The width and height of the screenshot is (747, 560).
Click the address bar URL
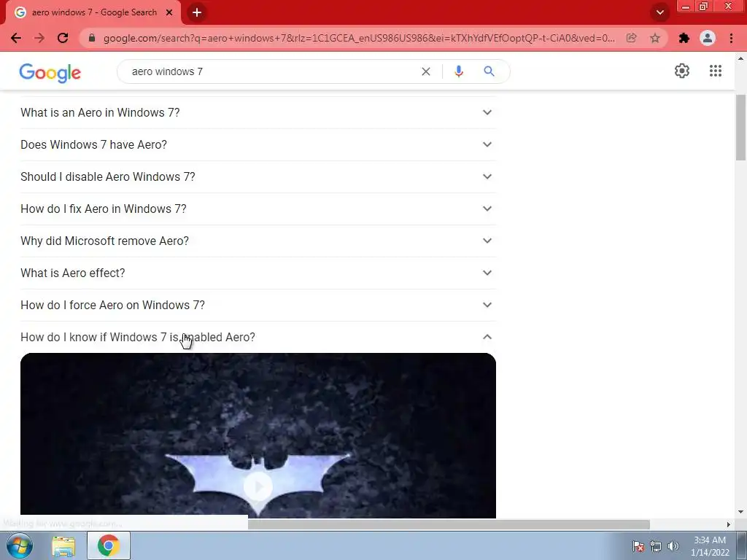[358, 38]
